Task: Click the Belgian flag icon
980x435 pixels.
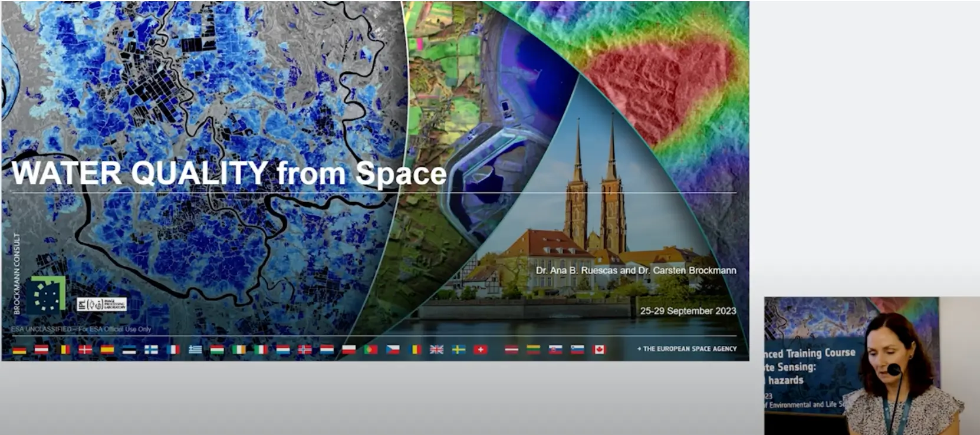Action: [x=63, y=350]
